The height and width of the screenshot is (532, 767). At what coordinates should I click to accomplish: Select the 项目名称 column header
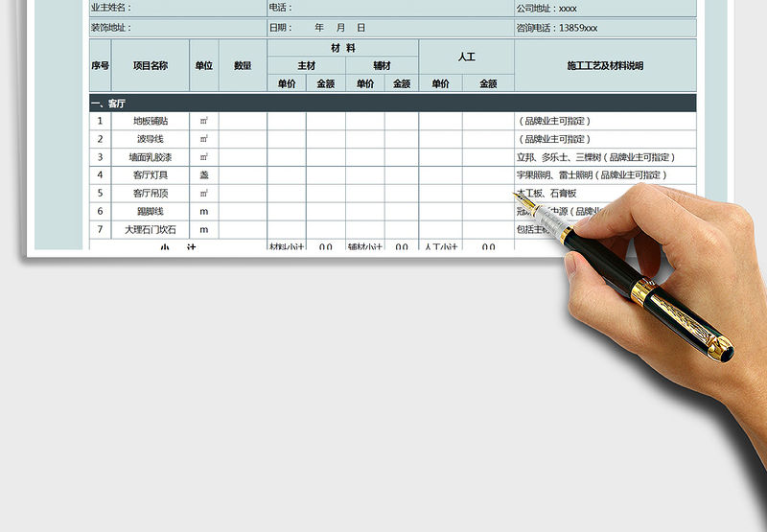tap(151, 65)
